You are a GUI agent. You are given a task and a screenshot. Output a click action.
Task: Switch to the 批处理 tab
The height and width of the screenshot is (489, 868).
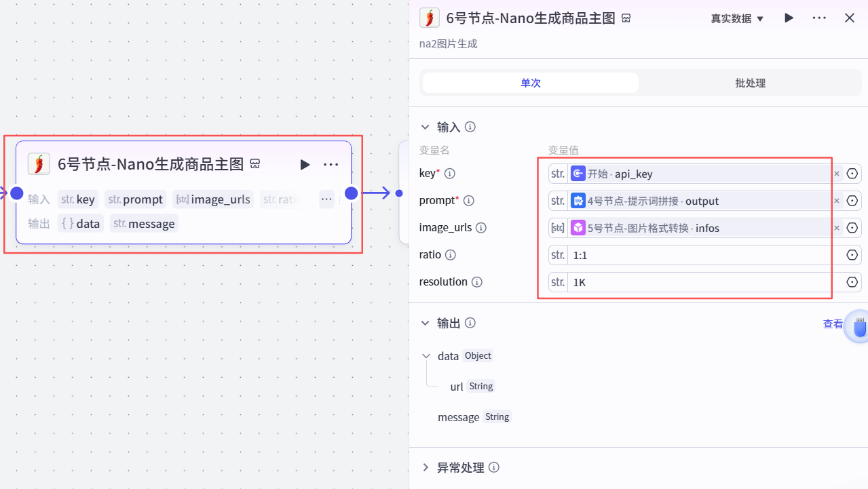[x=749, y=83]
